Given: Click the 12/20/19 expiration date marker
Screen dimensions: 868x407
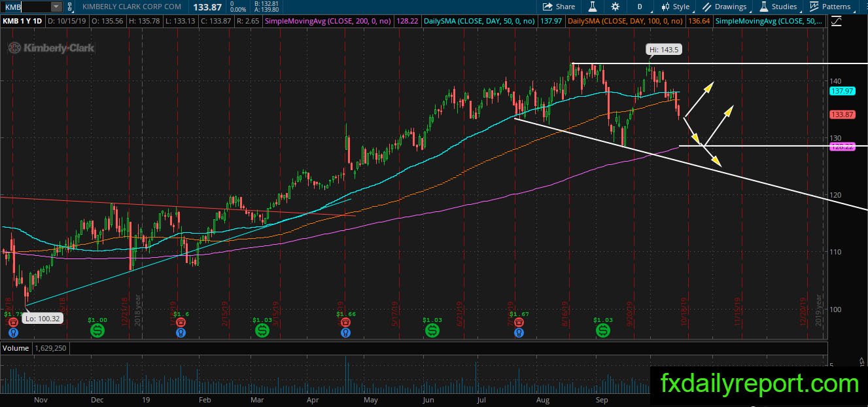Looking at the screenshot, I should click(x=803, y=313).
